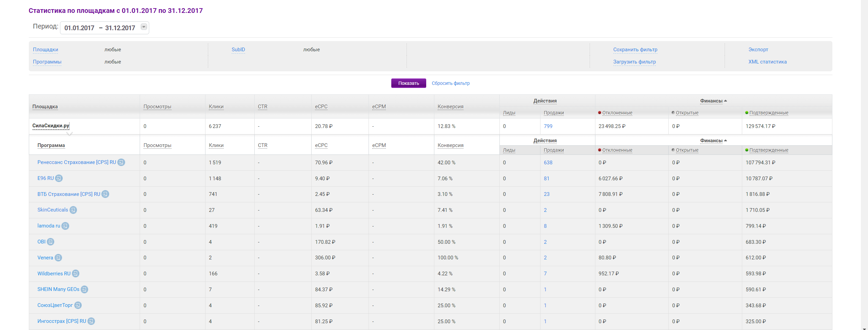Sort top table by Открытые header
Screen dimensions: 868x330
pyautogui.click(x=687, y=113)
